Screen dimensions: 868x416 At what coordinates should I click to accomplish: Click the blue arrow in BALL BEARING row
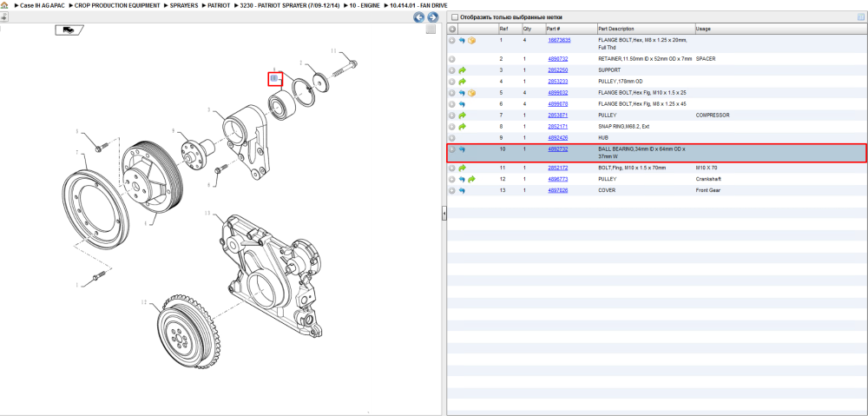tap(462, 149)
